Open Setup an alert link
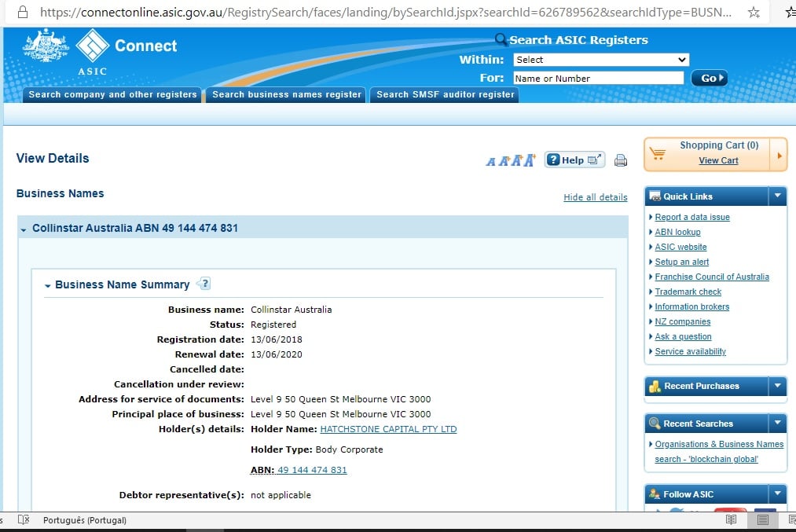The image size is (796, 532). tap(682, 262)
